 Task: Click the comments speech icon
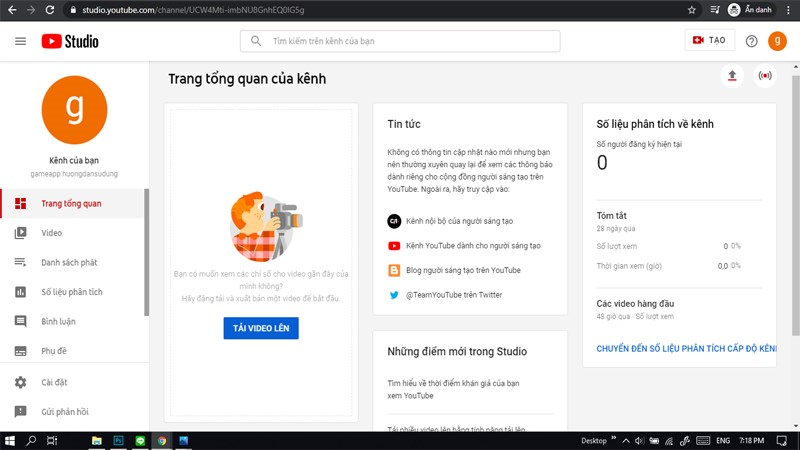coord(20,321)
